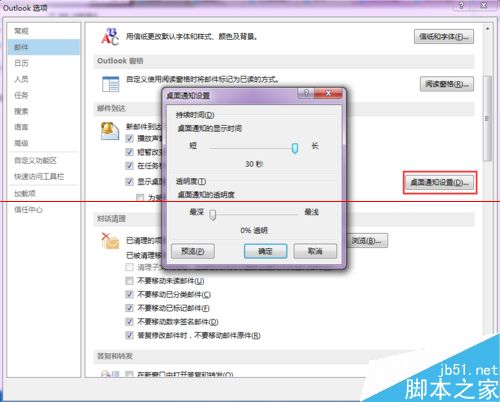Click the bell and envelope mail arrival icon

click(110, 131)
